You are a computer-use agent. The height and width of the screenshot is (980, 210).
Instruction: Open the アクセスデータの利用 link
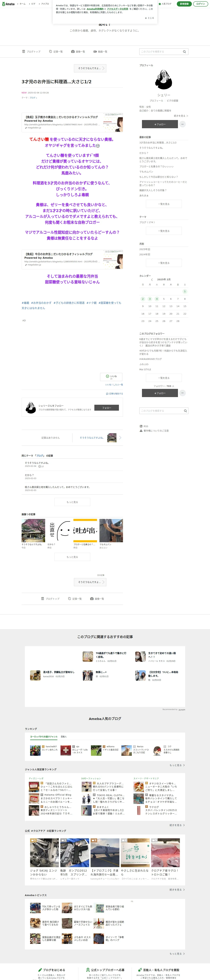pyautogui.click(x=117, y=9)
